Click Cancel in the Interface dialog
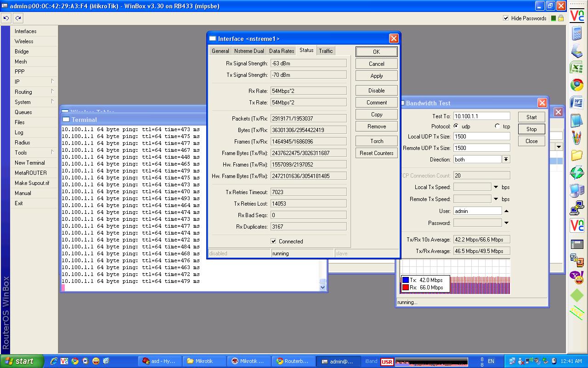This screenshot has width=588, height=368. (376, 64)
